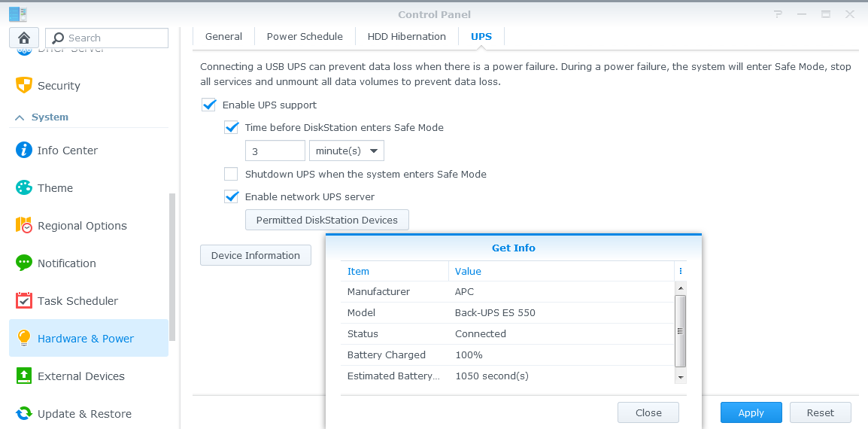Collapse the System section in sidebar
The width and height of the screenshot is (868, 429).
click(20, 117)
